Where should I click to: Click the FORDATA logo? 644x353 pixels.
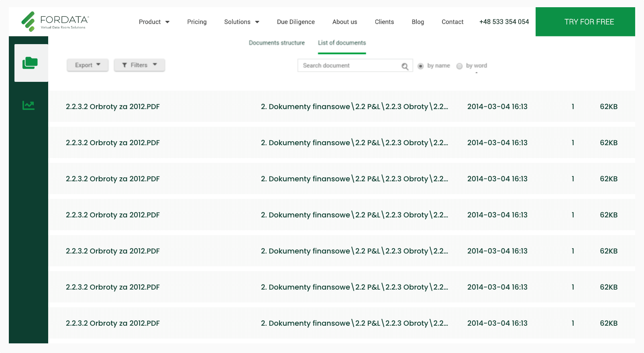tap(55, 22)
